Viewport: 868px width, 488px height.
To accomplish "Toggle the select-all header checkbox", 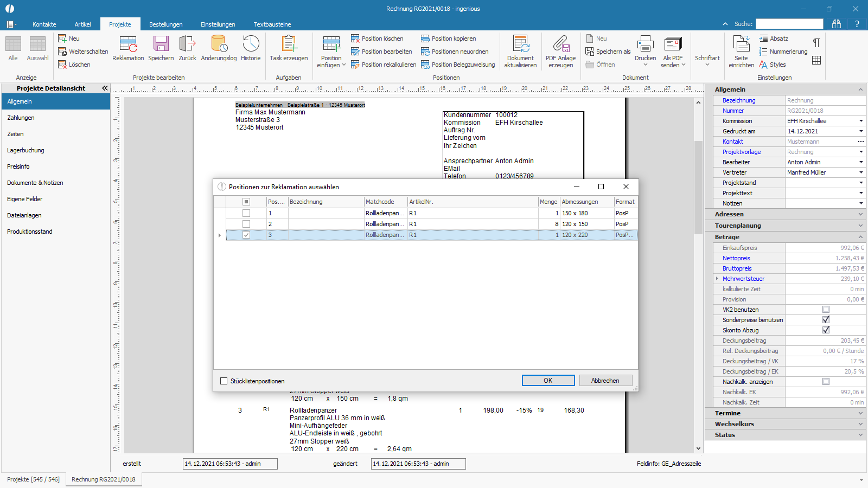I will point(246,202).
